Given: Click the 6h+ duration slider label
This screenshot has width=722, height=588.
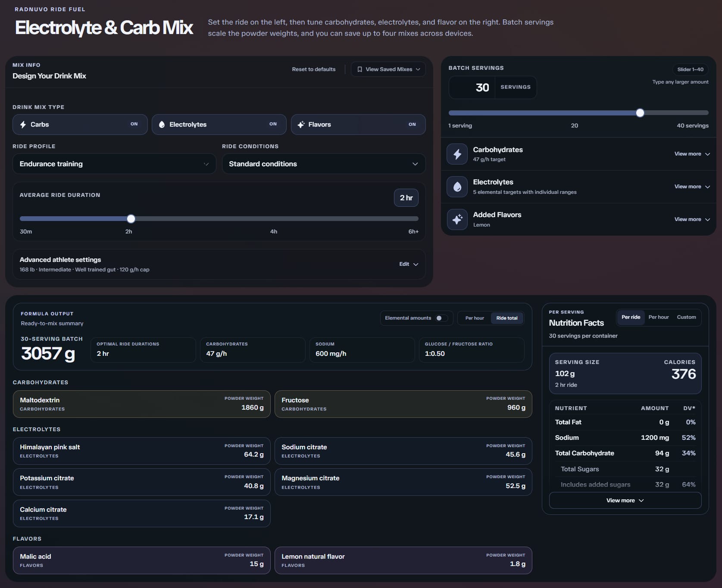Looking at the screenshot, I should (x=413, y=232).
